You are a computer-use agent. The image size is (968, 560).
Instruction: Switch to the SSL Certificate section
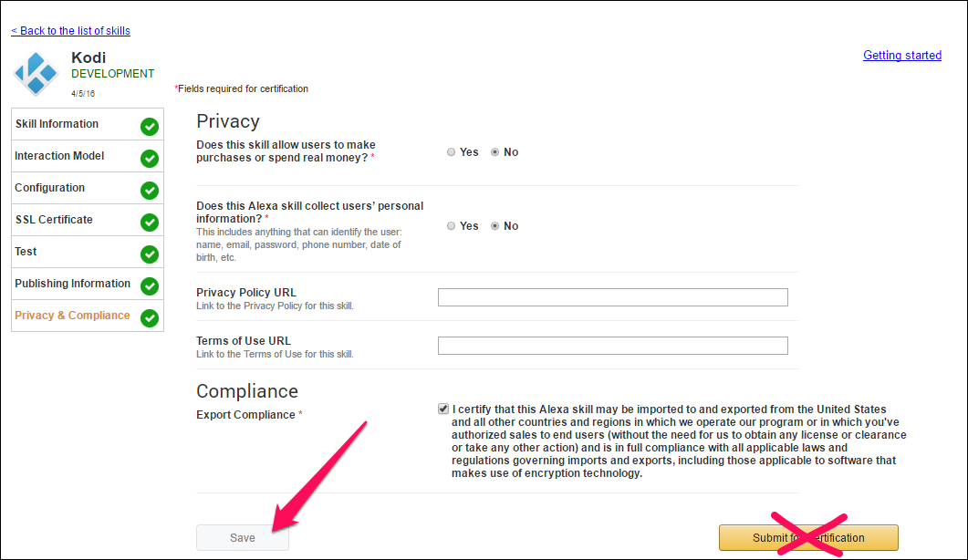click(x=87, y=220)
